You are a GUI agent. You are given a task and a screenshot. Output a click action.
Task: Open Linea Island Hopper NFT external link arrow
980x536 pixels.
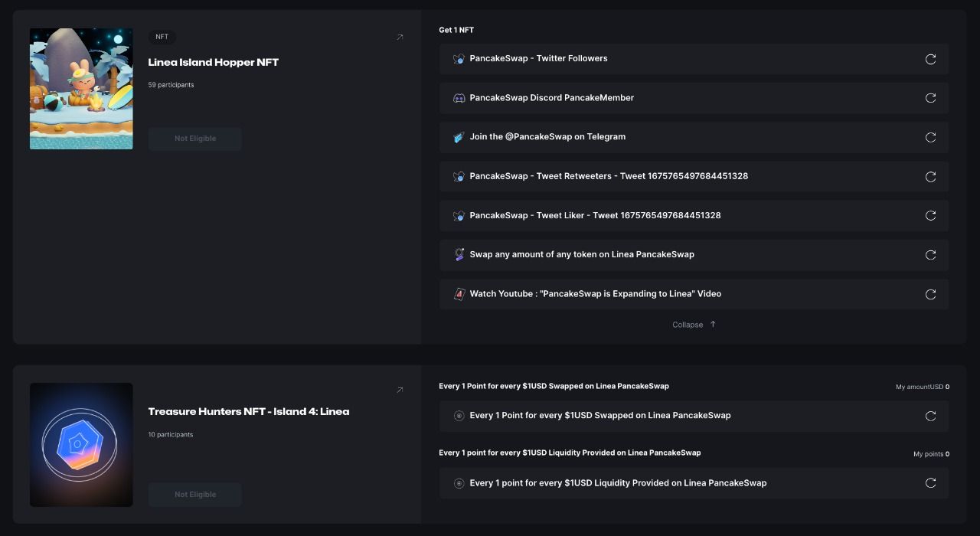pos(399,38)
